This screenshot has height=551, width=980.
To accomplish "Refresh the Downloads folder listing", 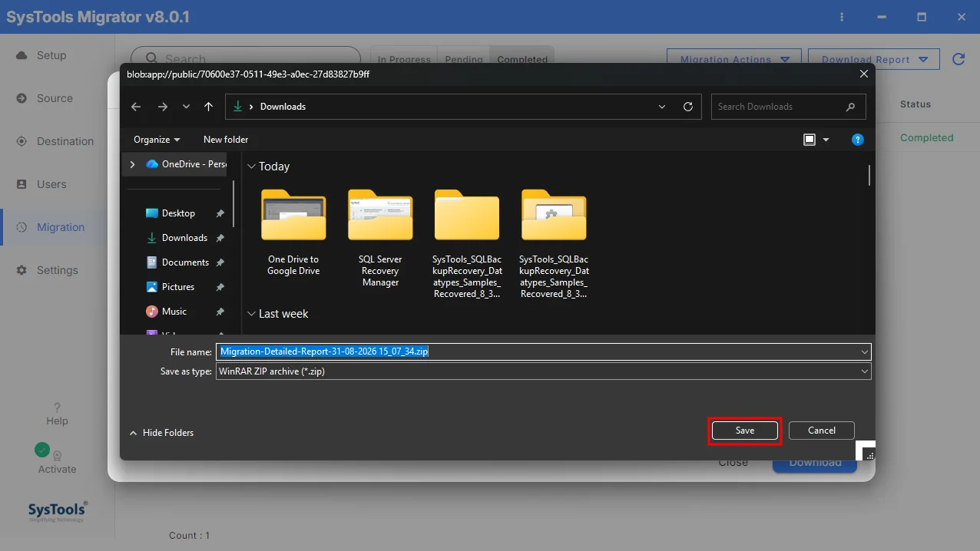I will (x=688, y=107).
